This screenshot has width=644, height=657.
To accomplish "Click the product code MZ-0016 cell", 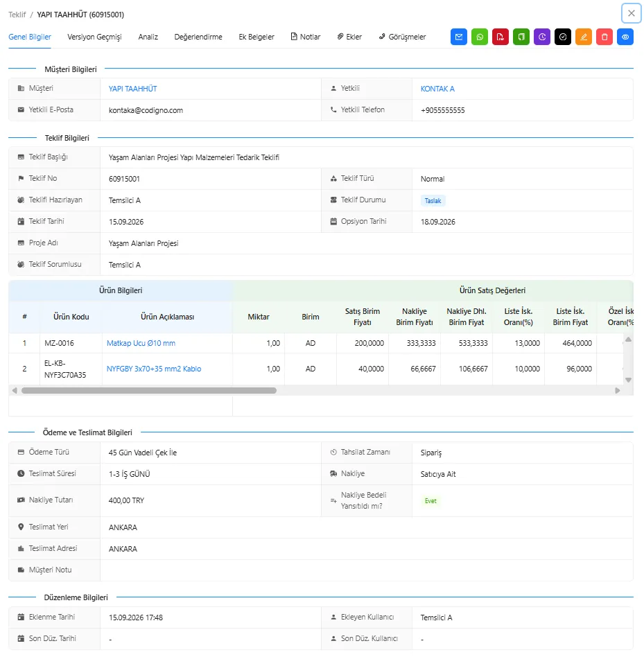I will (x=71, y=343).
